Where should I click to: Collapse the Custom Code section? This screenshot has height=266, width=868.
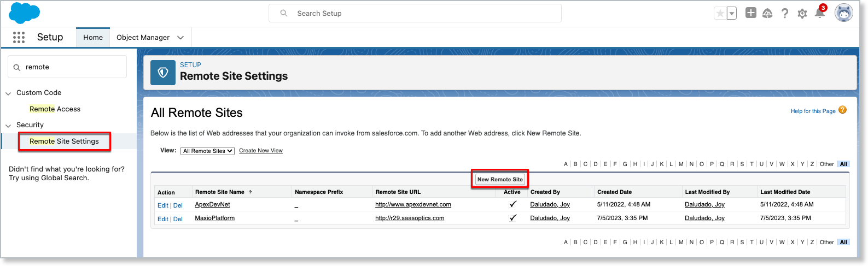coord(8,93)
